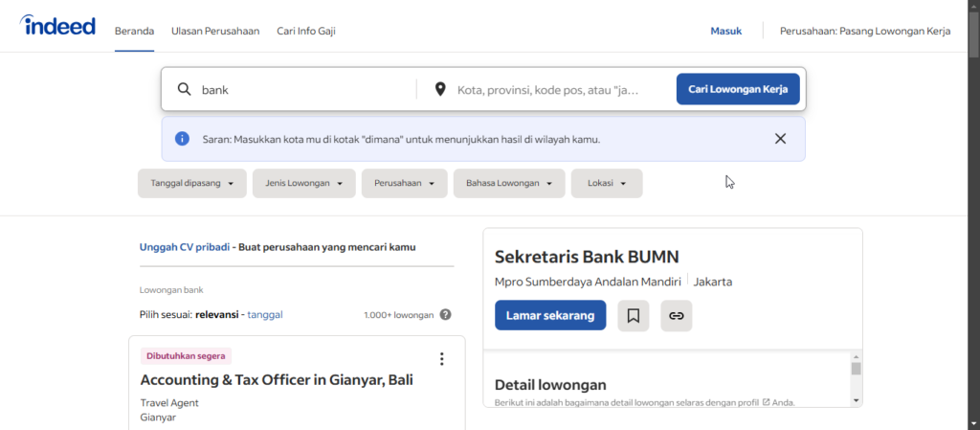Open three-dot menu on Accounting & Tax Officer card

pos(442,359)
